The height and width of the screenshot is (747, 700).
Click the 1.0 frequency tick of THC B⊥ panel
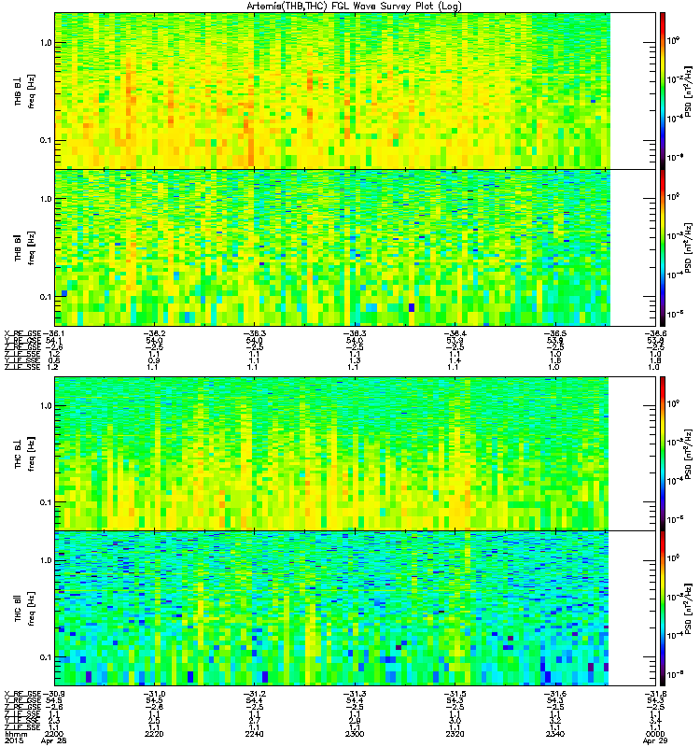click(x=46, y=406)
